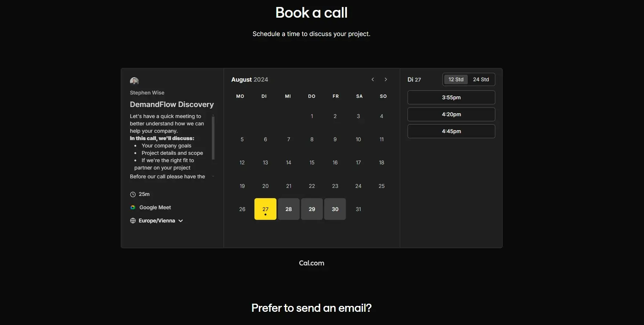The width and height of the screenshot is (644, 325).
Task: Click the 'Di 27' selected date label
Action: (x=414, y=79)
